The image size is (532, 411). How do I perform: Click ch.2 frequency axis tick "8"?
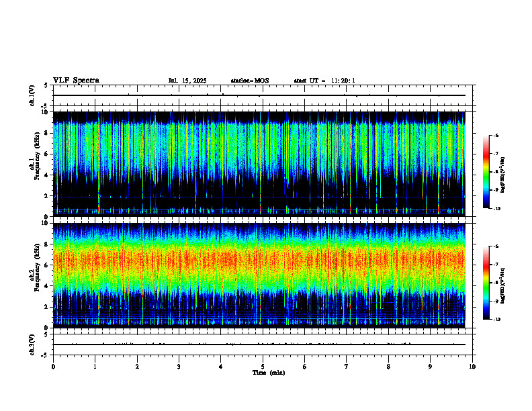(46, 244)
